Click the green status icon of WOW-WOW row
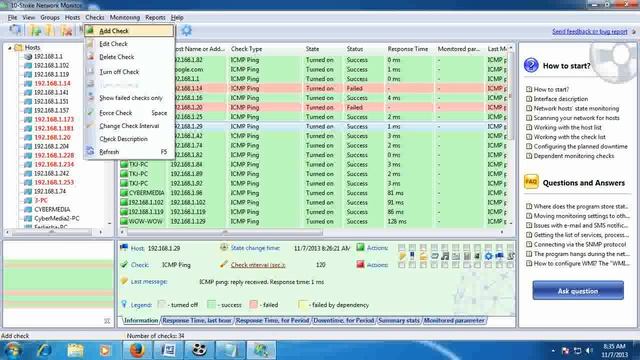The image size is (640, 360). coord(124,221)
